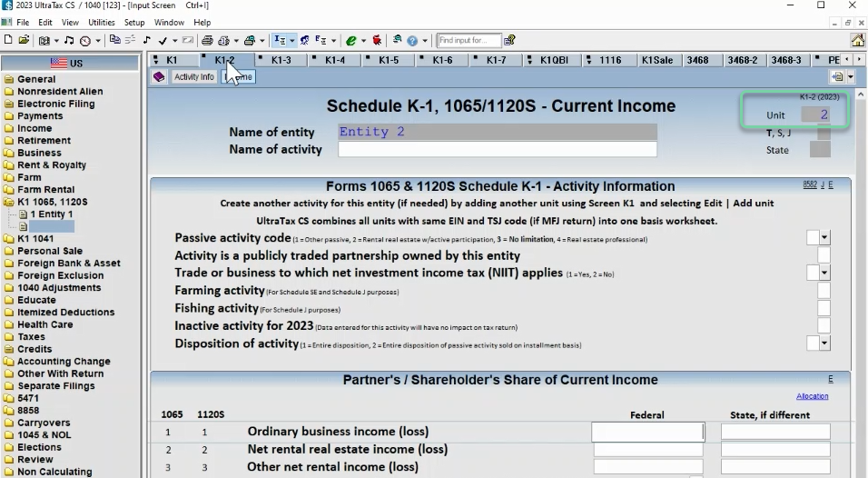Click the green e electronic filing icon
Screen dimensions: 868x478
350,41
